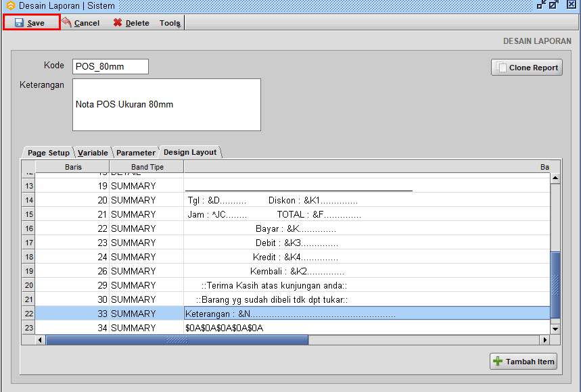
Task: Click the horizontal scrollbar right arrow
Action: click(x=544, y=340)
